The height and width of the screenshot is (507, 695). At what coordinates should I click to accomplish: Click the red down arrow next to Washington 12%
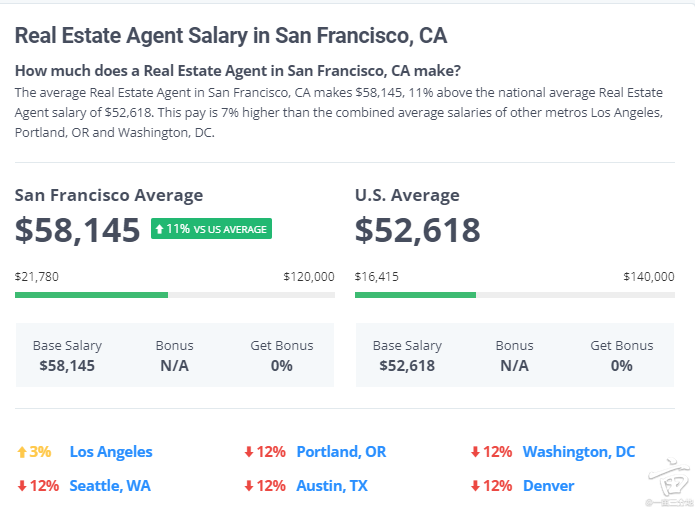(475, 452)
